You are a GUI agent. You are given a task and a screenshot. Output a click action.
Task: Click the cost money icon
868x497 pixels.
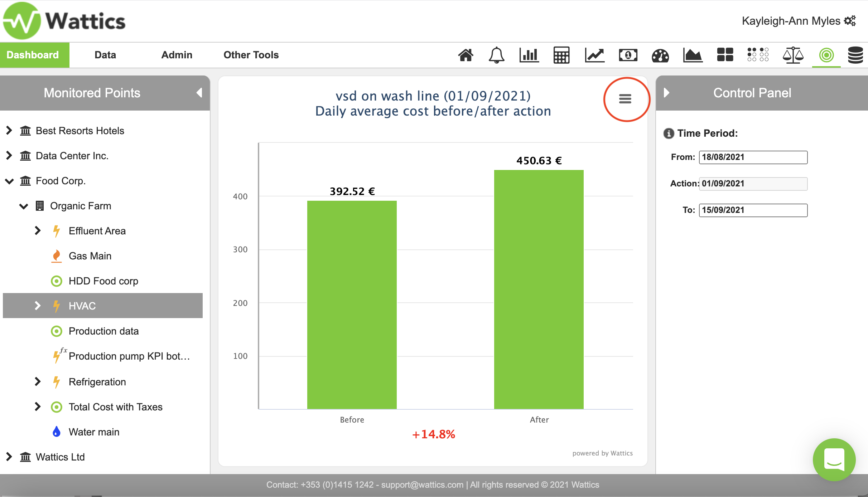pos(628,55)
